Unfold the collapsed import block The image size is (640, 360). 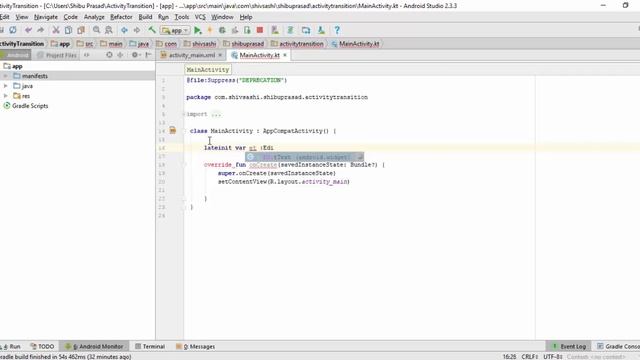pyautogui.click(x=184, y=114)
